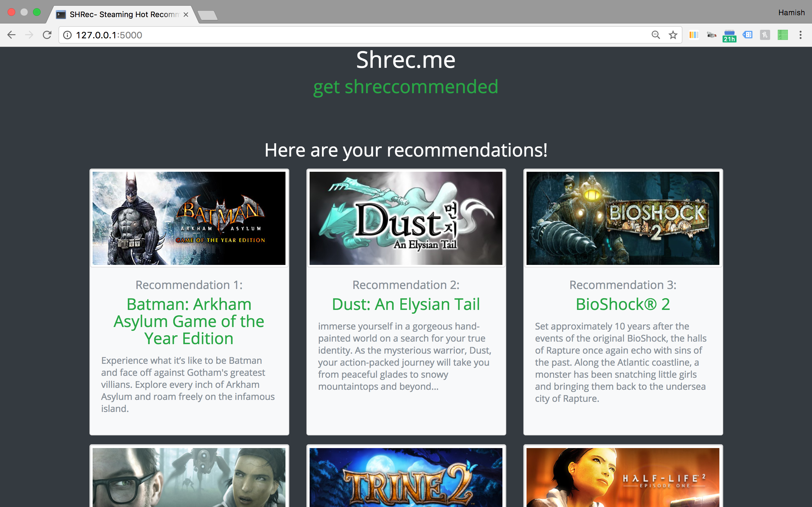Open a new browser tab

(208, 16)
